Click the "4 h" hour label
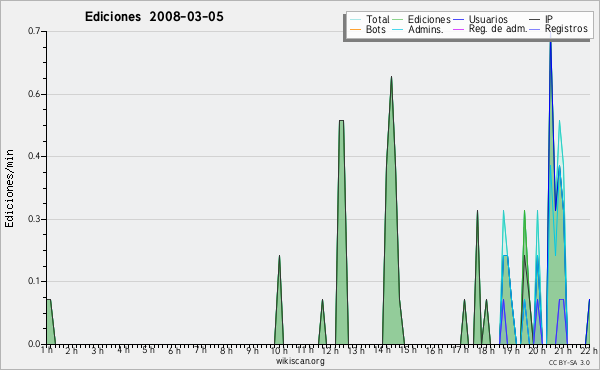This screenshot has width=600, height=370. tap(123, 350)
